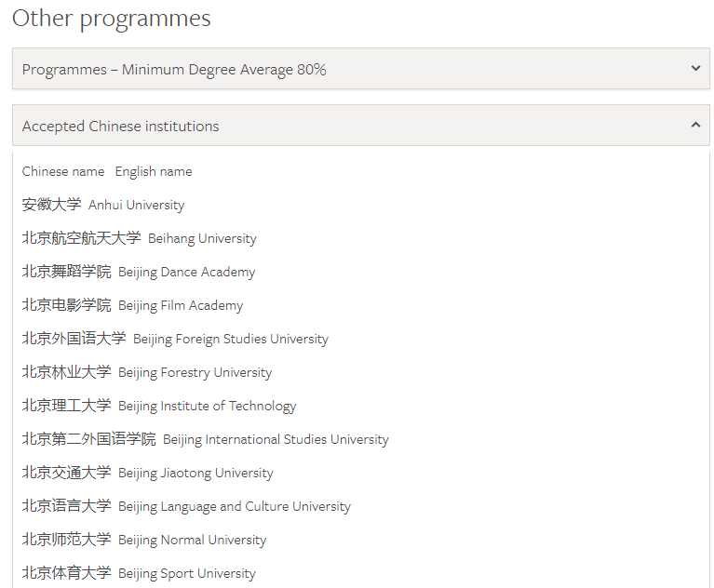Expand the Minimum Degree Average 80% chevron

(x=694, y=69)
